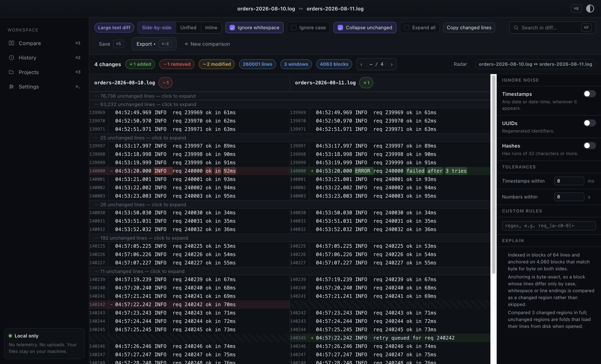Click the Radar label

pyautogui.click(x=460, y=64)
